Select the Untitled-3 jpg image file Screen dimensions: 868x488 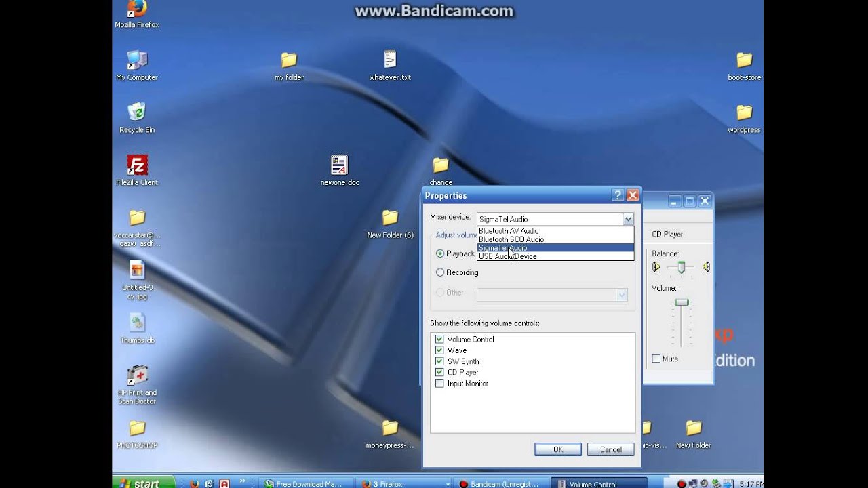pos(137,280)
